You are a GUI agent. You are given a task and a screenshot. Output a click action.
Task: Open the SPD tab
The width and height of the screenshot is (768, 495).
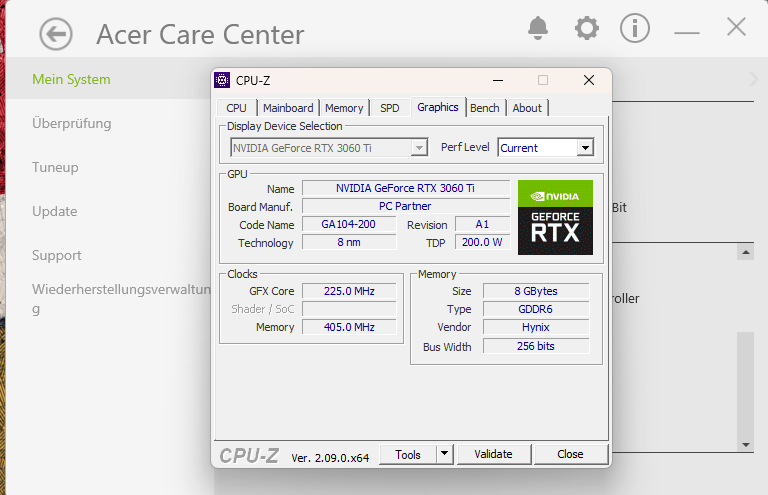pyautogui.click(x=390, y=108)
